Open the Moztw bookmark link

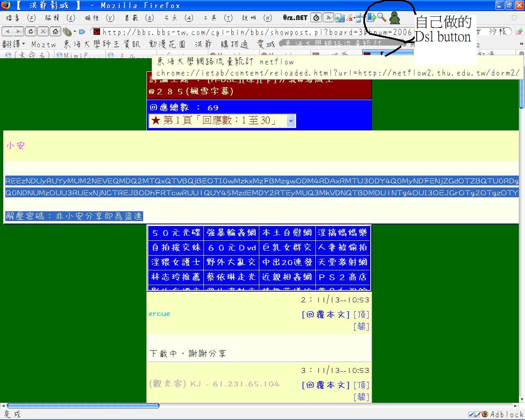[x=43, y=44]
